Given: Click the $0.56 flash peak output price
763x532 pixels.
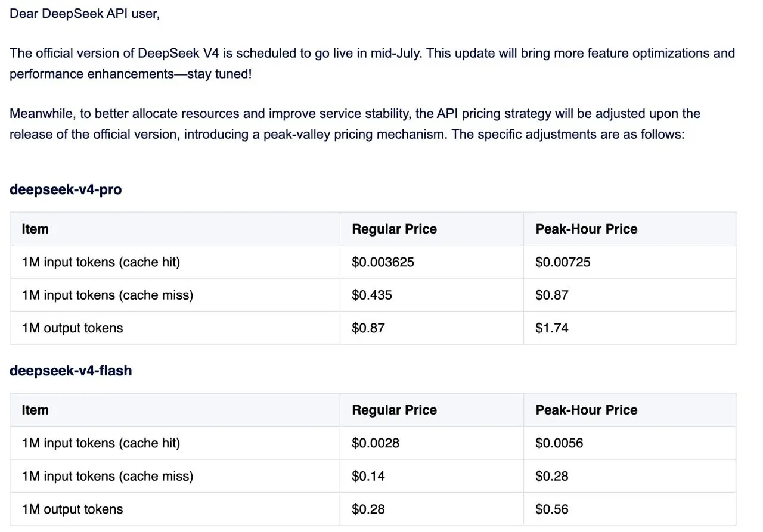Looking at the screenshot, I should click(552, 509).
